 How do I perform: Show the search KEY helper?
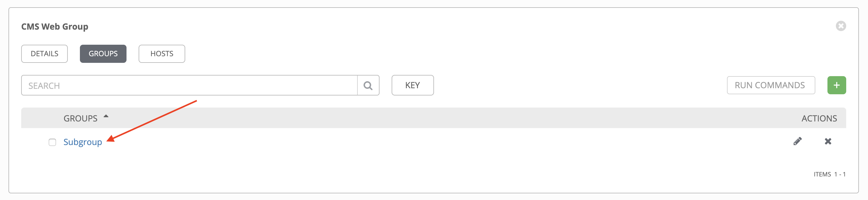point(413,85)
